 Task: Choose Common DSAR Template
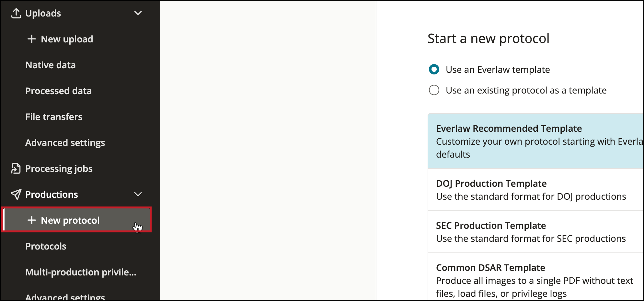pos(536,277)
